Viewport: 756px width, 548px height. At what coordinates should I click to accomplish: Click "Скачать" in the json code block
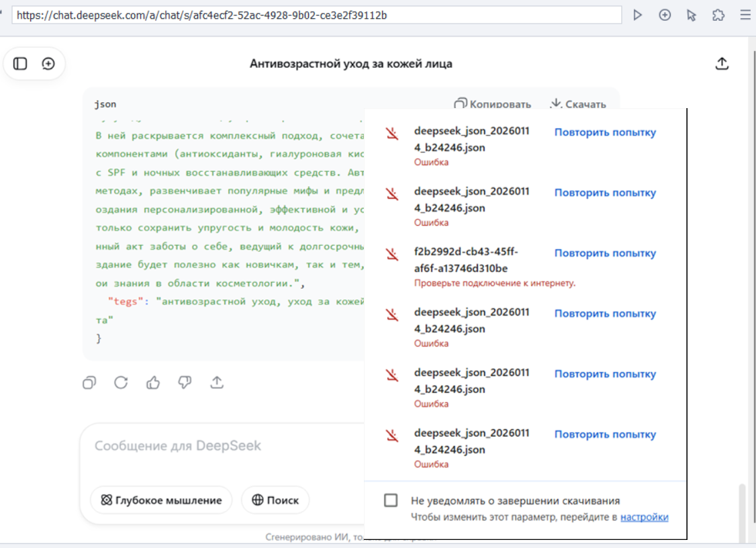pos(577,104)
